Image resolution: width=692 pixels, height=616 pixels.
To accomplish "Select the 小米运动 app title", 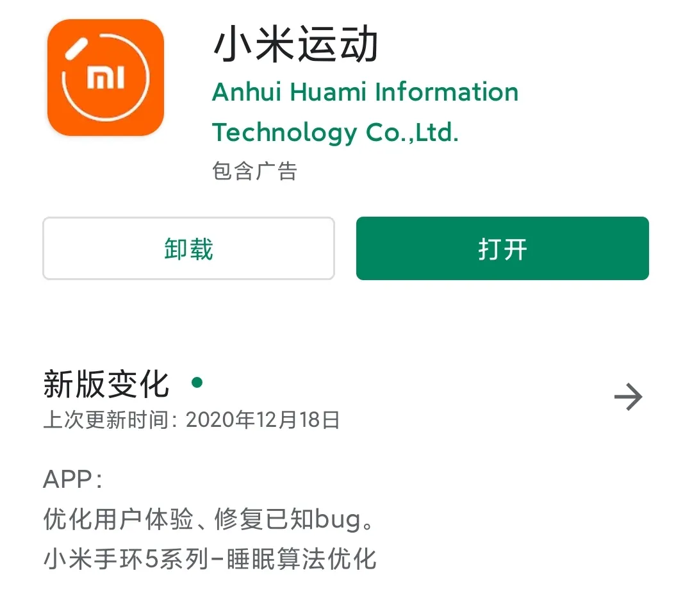I will tap(295, 44).
